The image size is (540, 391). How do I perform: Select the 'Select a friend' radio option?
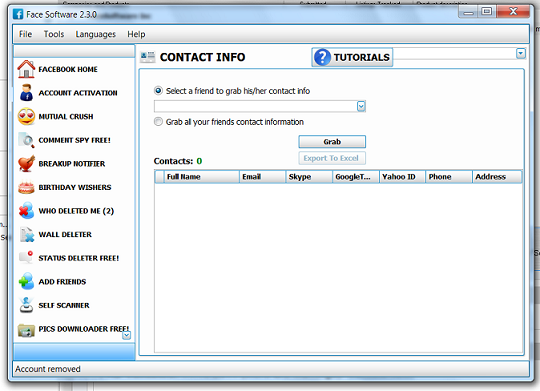point(158,91)
